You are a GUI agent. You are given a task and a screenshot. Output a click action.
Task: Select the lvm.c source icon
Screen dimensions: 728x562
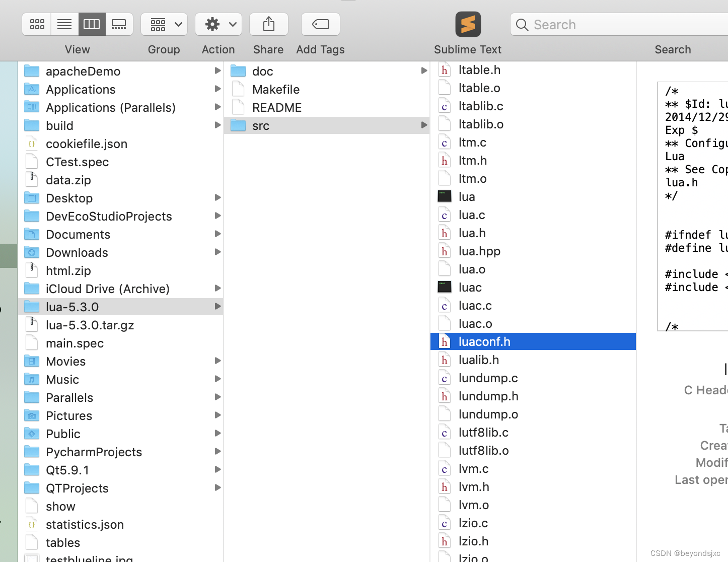tap(445, 469)
